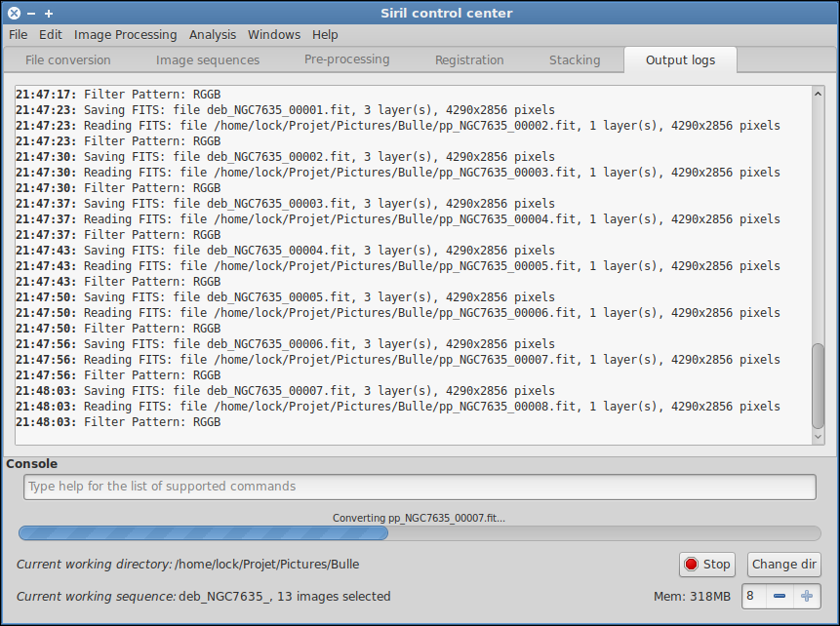
Task: Open the Edit menu
Action: click(x=51, y=34)
